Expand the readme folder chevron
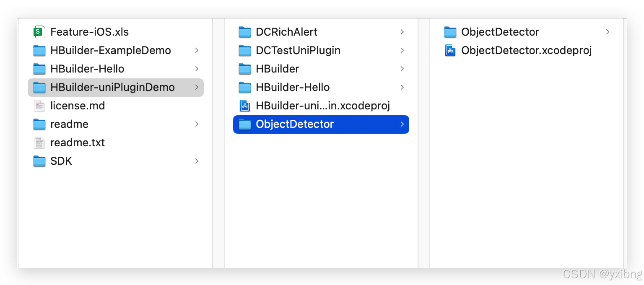The width and height of the screenshot is (644, 285). (x=197, y=124)
